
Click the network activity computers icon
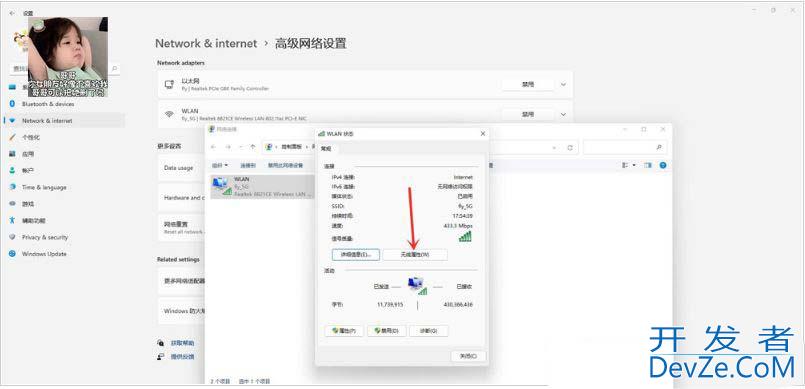pos(417,286)
